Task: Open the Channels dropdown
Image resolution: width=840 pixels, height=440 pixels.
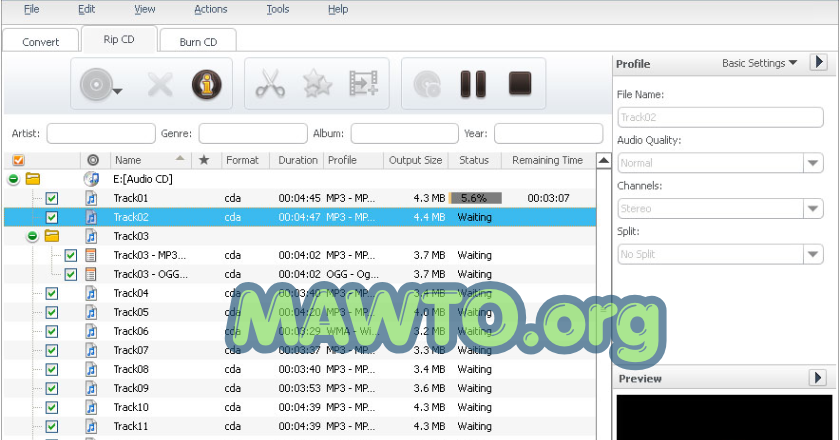Action: 813,208
